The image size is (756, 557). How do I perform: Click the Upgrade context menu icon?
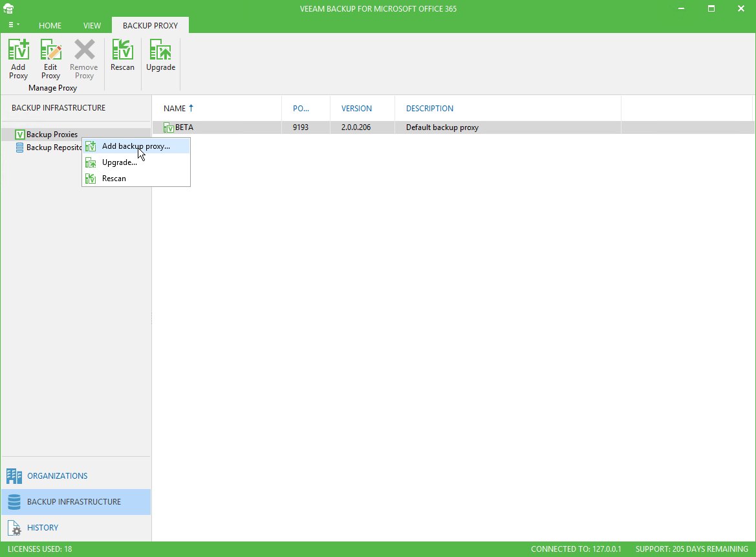(91, 162)
